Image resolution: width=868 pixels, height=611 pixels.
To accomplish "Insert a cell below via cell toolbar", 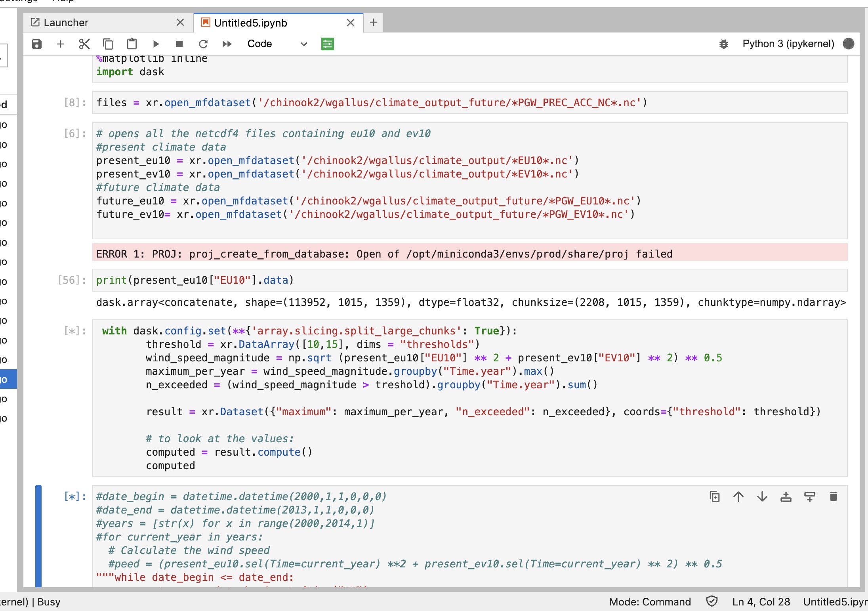I will (810, 496).
